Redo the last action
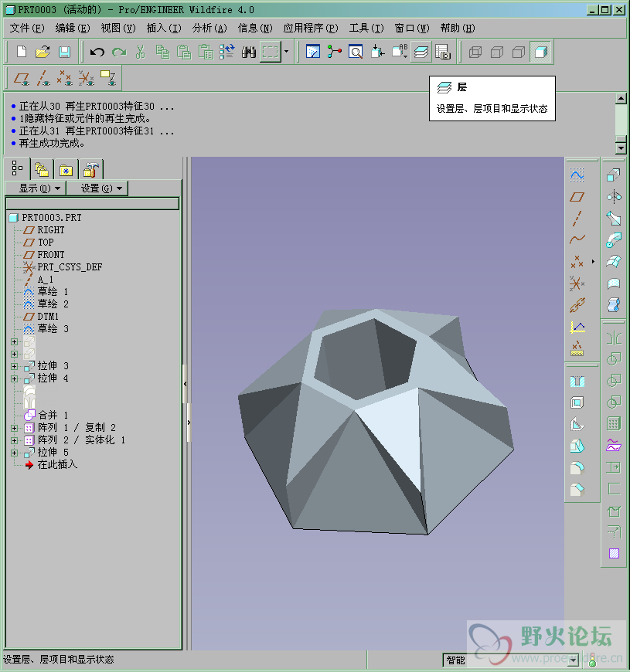This screenshot has height=672, width=630. click(x=119, y=52)
